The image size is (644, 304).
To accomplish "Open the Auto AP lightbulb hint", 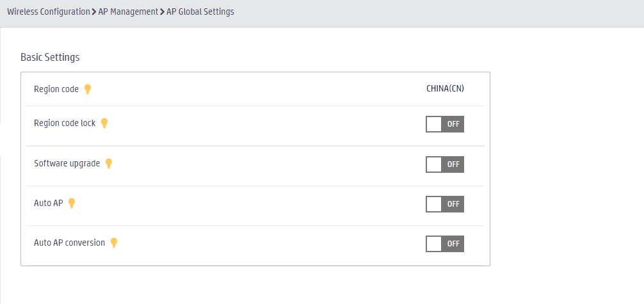I will 72,203.
